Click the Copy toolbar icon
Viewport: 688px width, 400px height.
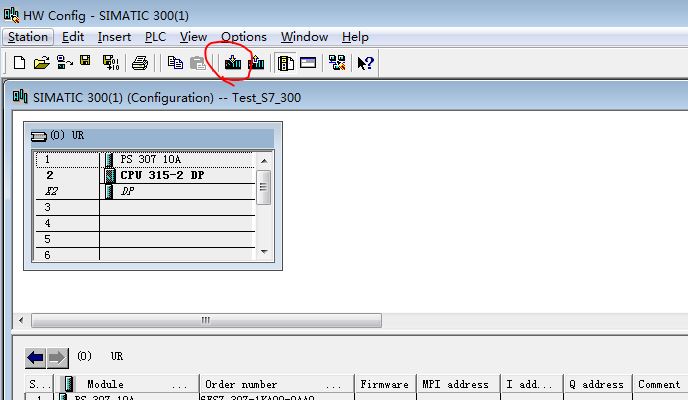pos(175,63)
